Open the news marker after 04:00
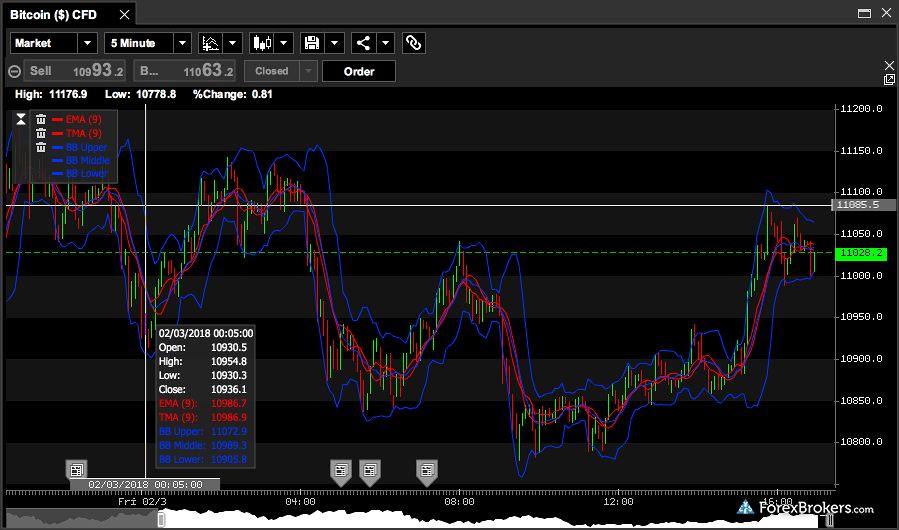The image size is (899, 530). click(341, 473)
